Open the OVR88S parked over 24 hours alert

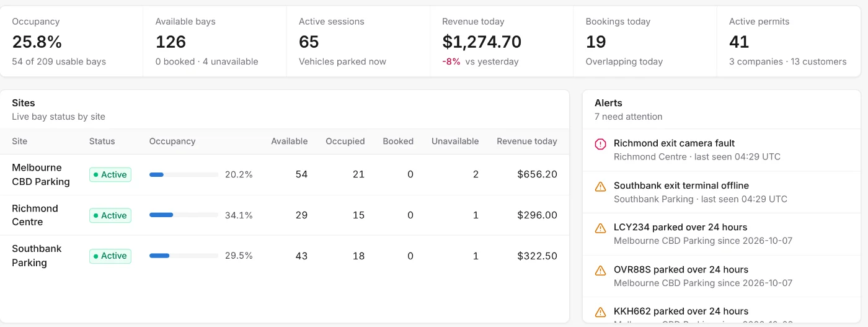click(x=722, y=276)
